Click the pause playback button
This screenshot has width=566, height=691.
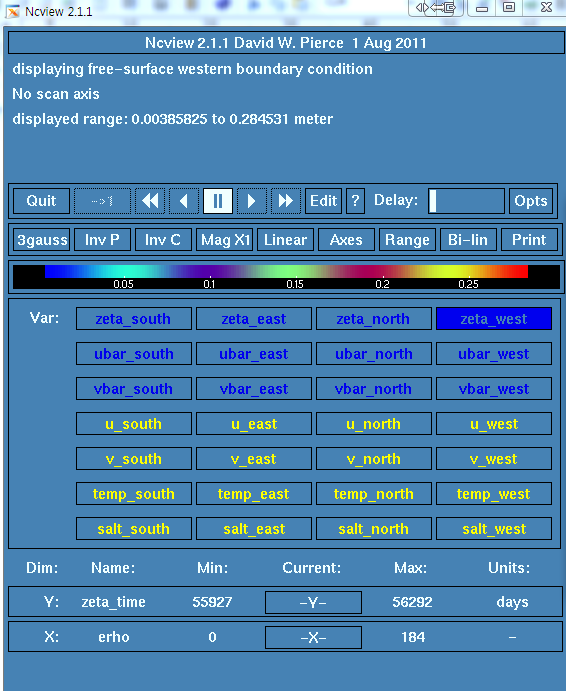[218, 201]
